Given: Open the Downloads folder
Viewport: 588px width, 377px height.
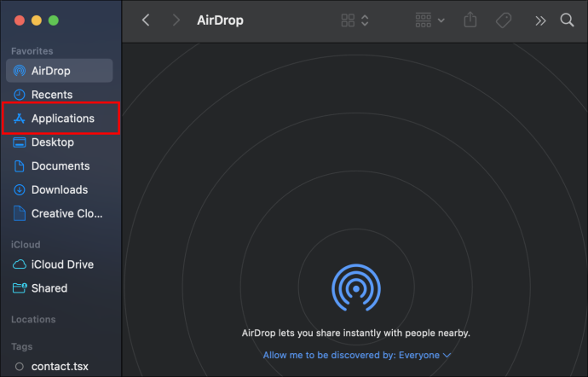Looking at the screenshot, I should coord(60,189).
